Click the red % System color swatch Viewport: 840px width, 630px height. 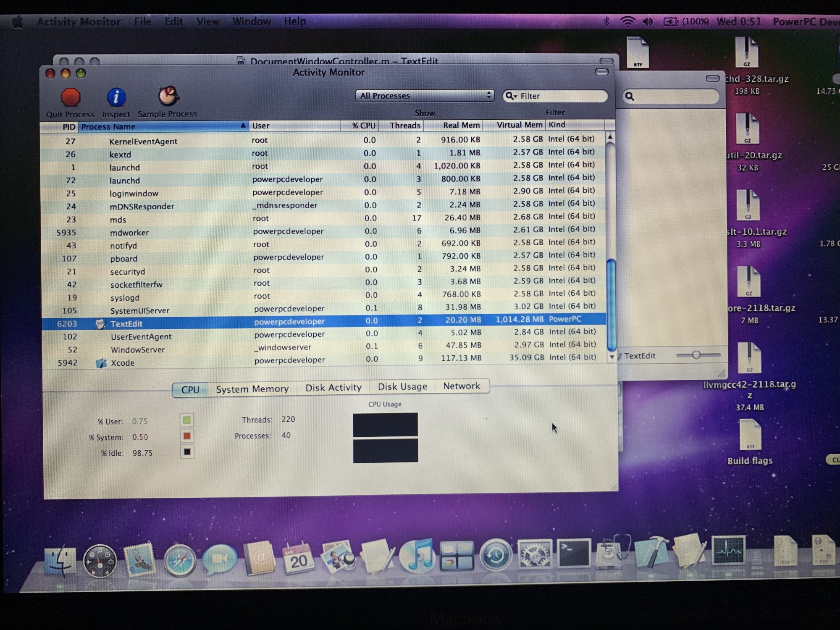[187, 436]
